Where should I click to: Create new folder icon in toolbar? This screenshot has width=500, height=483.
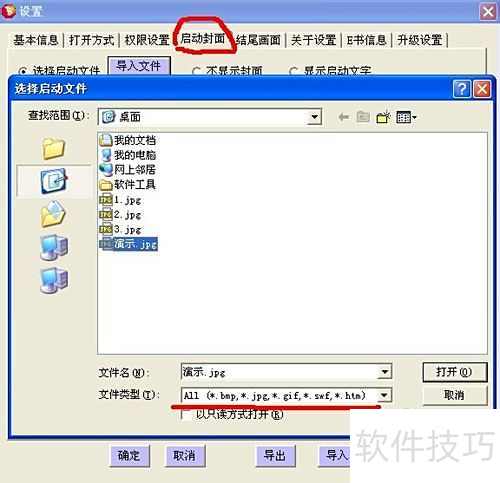[x=383, y=117]
